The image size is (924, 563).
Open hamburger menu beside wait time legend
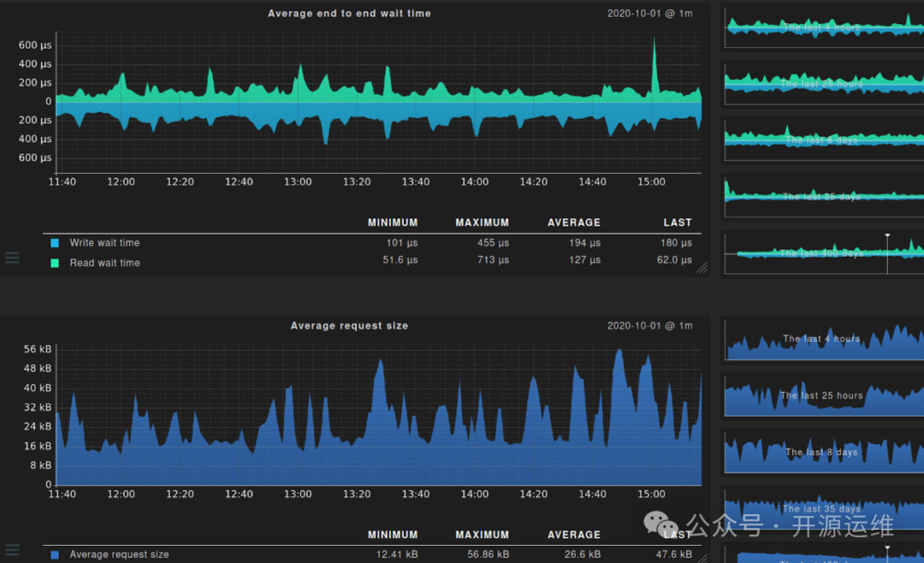[x=12, y=258]
